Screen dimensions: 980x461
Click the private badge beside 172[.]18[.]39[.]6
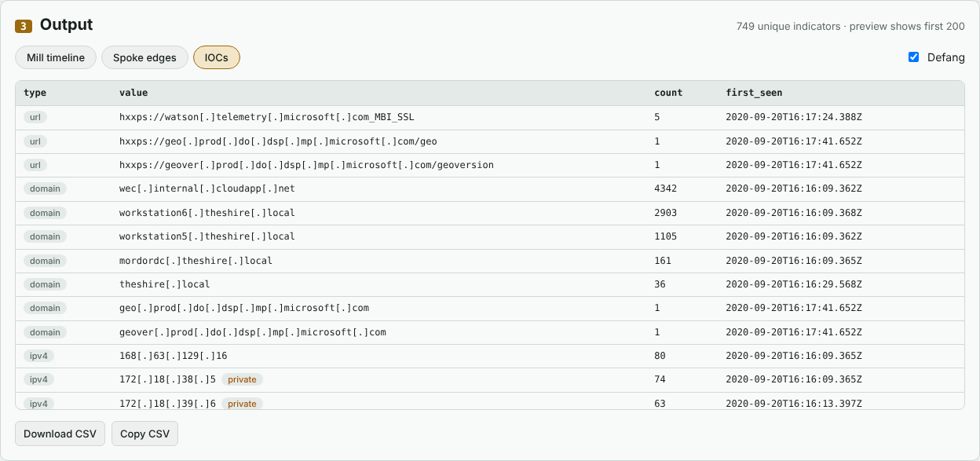(242, 404)
